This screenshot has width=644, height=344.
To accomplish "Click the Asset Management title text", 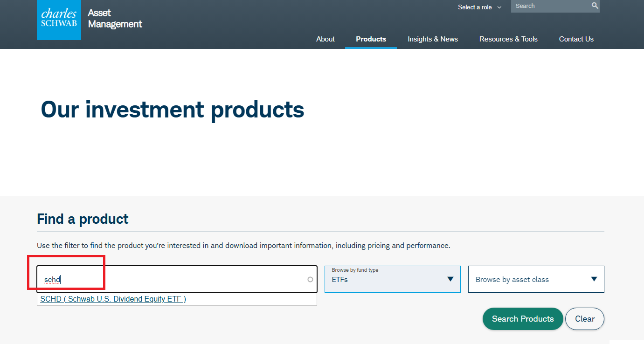I will tap(115, 19).
